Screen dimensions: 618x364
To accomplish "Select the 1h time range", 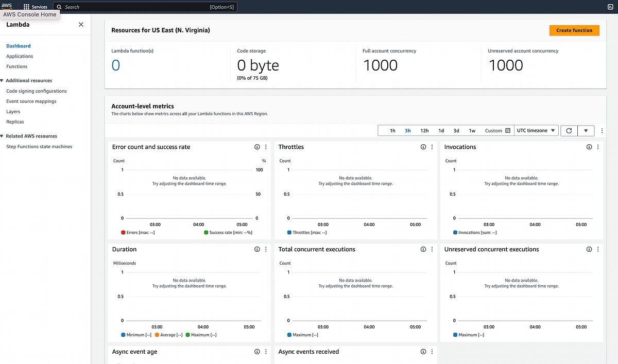I will [392, 130].
